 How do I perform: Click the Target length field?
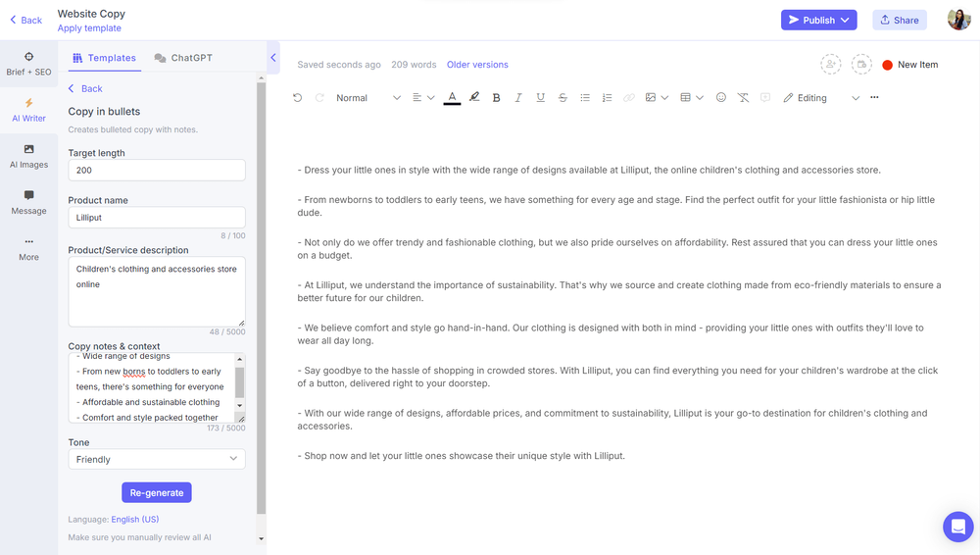click(x=157, y=171)
